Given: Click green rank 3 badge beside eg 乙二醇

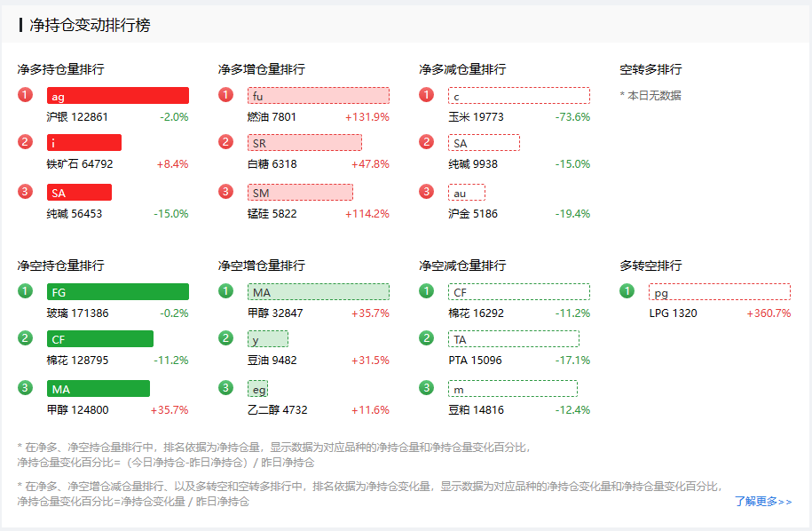Looking at the screenshot, I should pyautogui.click(x=226, y=388).
